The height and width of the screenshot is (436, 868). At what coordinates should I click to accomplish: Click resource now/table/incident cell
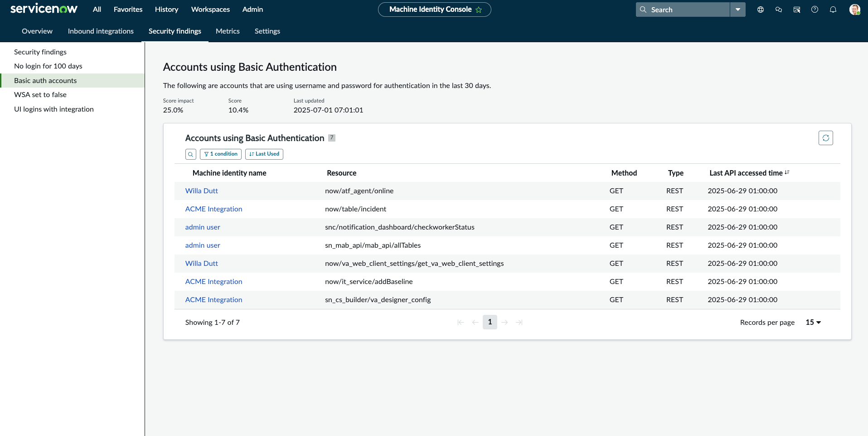pos(355,209)
